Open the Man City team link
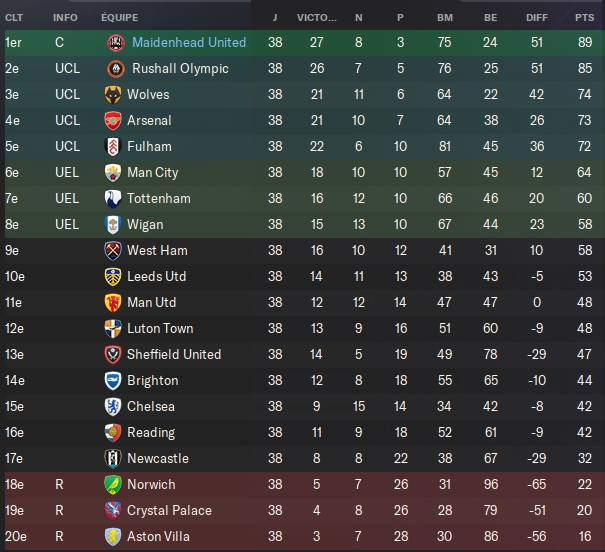605x552 pixels. [x=153, y=172]
